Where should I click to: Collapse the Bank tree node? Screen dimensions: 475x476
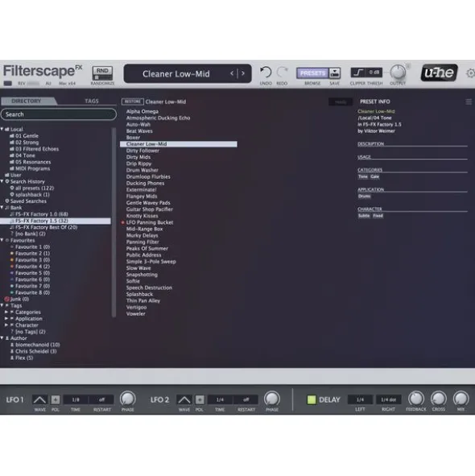pyautogui.click(x=2, y=207)
